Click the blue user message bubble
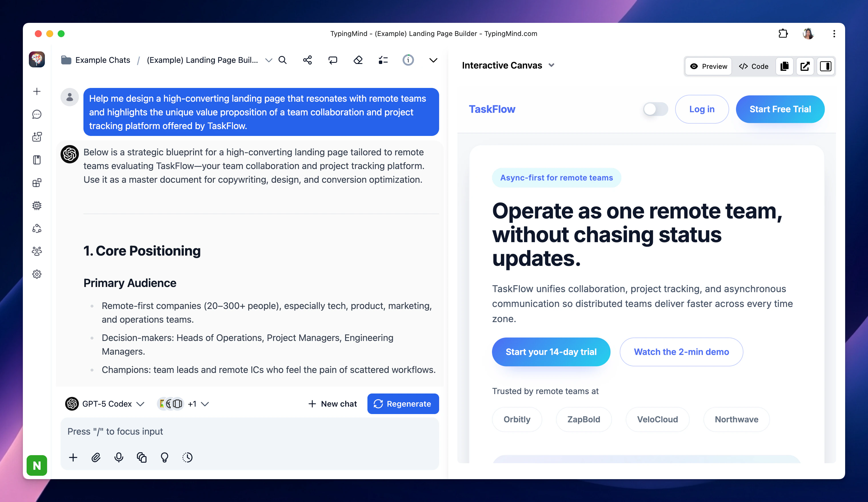This screenshot has height=502, width=868. [261, 112]
